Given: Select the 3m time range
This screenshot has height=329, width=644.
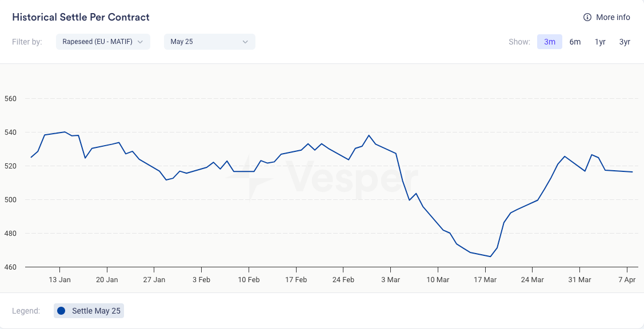Looking at the screenshot, I should pyautogui.click(x=549, y=42).
